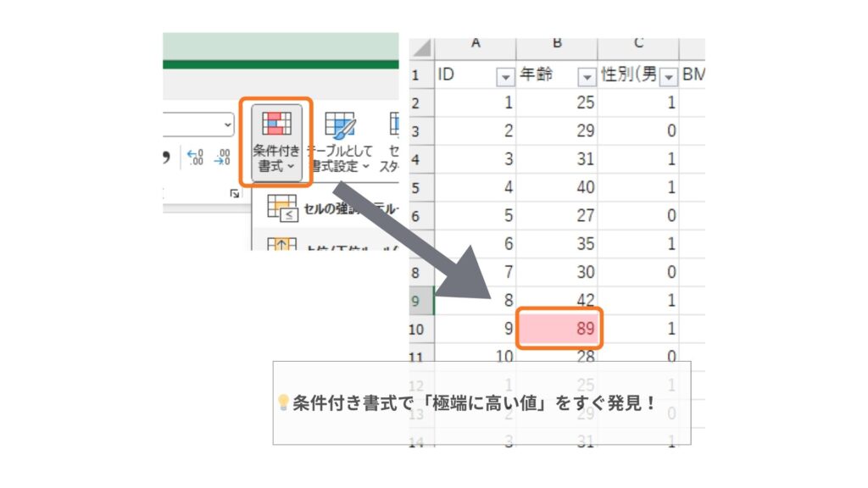
Task: Expand the number format combo box
Action: [227, 125]
